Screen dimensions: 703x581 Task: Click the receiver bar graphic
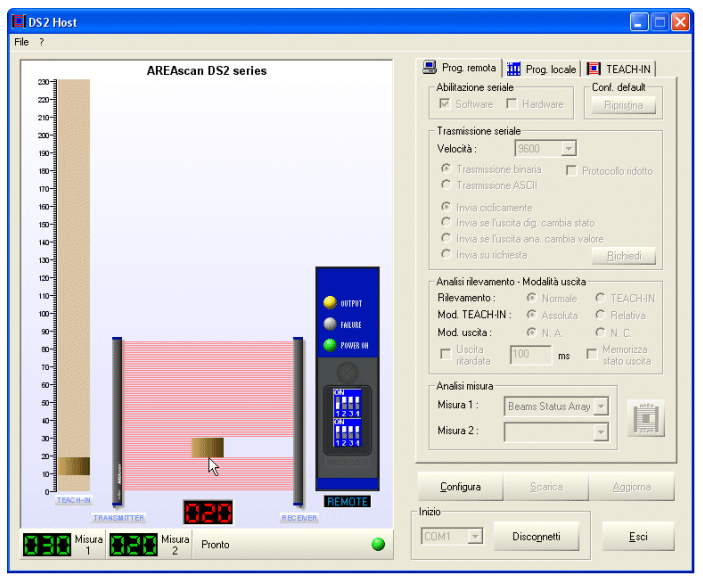click(x=298, y=421)
